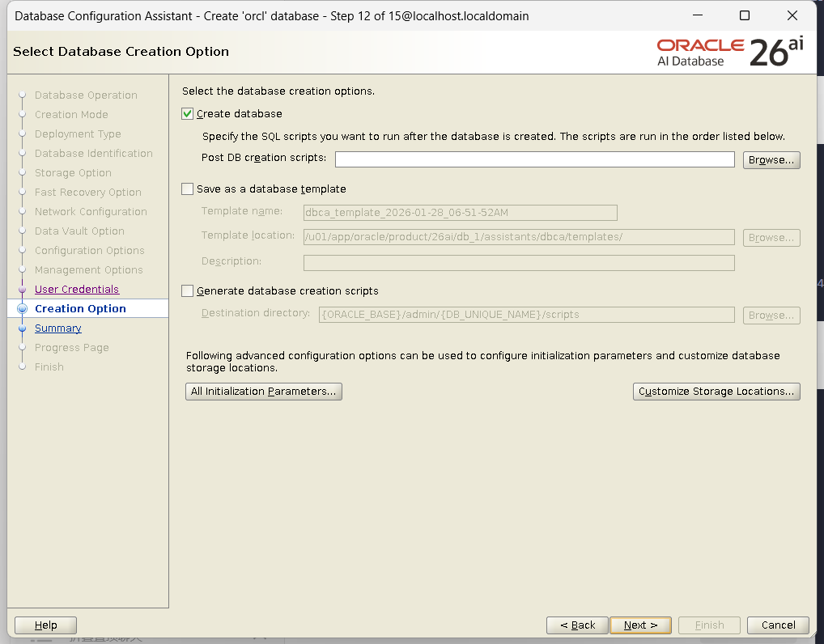This screenshot has height=644, width=824.
Task: Click the Destination directory field
Action: pyautogui.click(x=527, y=315)
